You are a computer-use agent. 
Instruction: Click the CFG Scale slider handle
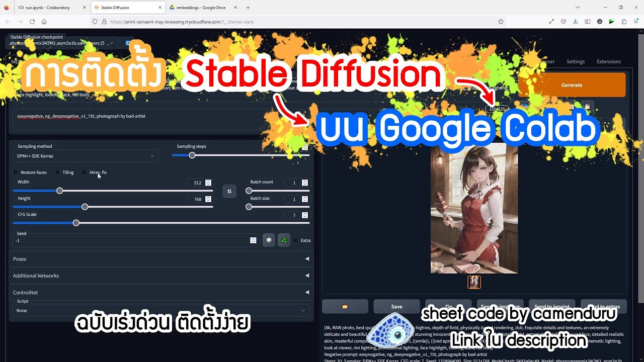pos(76,223)
